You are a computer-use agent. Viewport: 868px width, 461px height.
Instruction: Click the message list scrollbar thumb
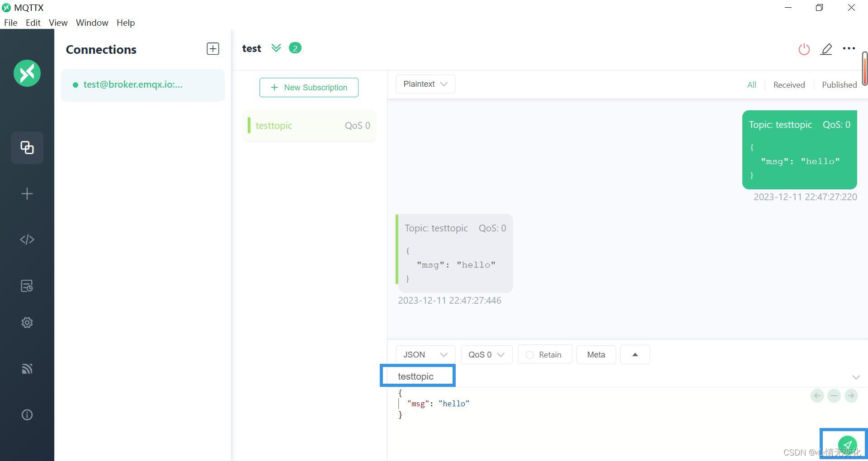pyautogui.click(x=864, y=68)
